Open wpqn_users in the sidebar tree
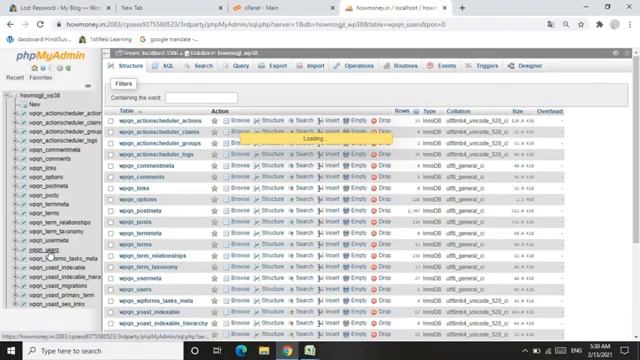 (44, 249)
